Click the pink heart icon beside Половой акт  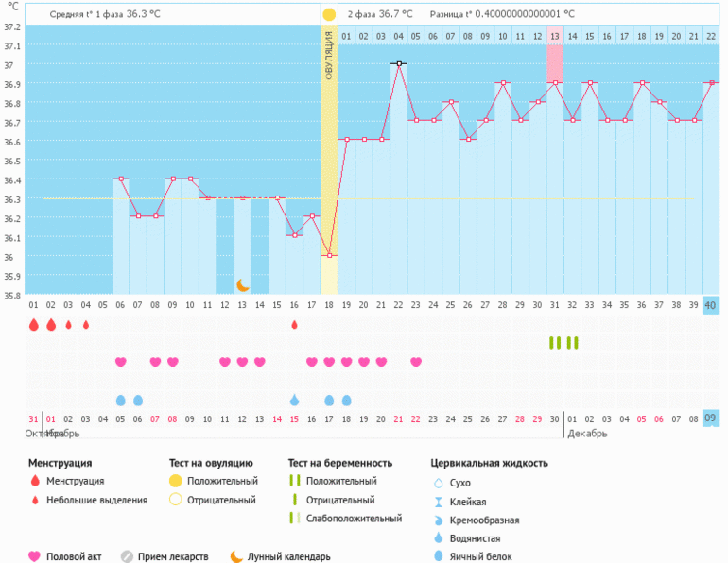pyautogui.click(x=35, y=556)
